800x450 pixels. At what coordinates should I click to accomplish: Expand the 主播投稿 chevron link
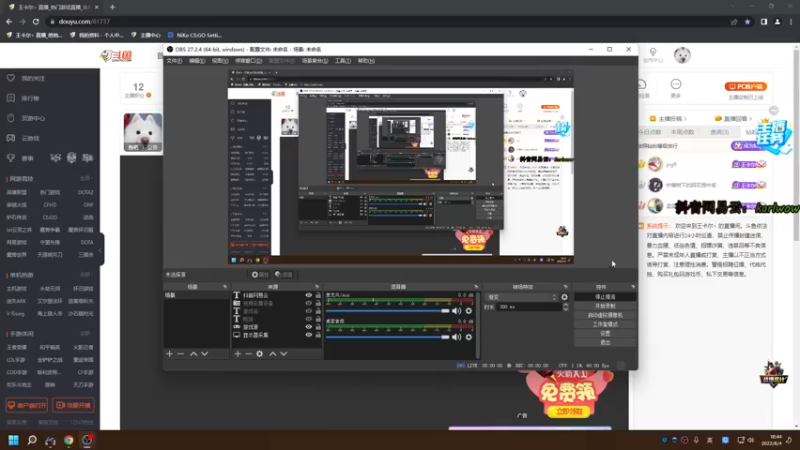coord(668,118)
